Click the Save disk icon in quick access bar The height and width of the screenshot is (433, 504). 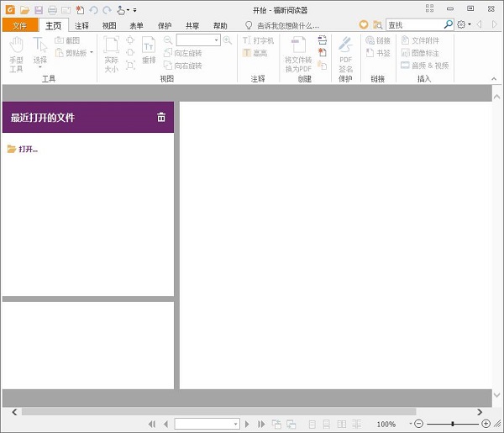(x=39, y=10)
